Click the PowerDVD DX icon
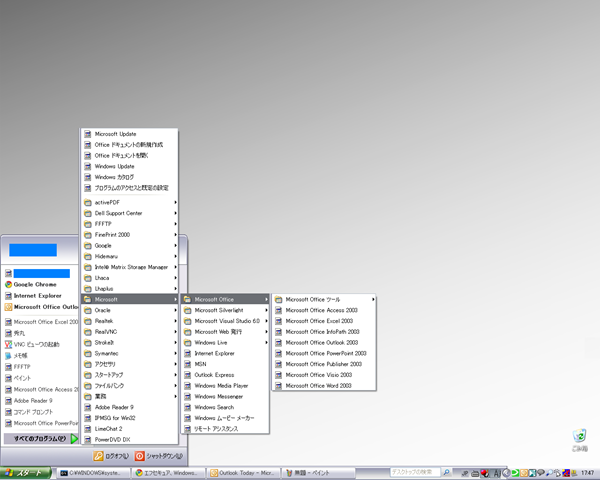The width and height of the screenshot is (600, 480). pyautogui.click(x=88, y=439)
